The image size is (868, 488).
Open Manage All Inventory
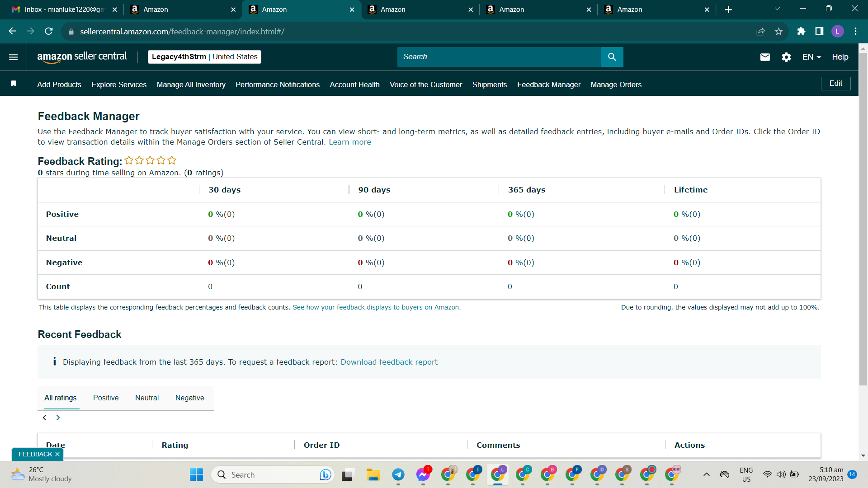tap(191, 84)
